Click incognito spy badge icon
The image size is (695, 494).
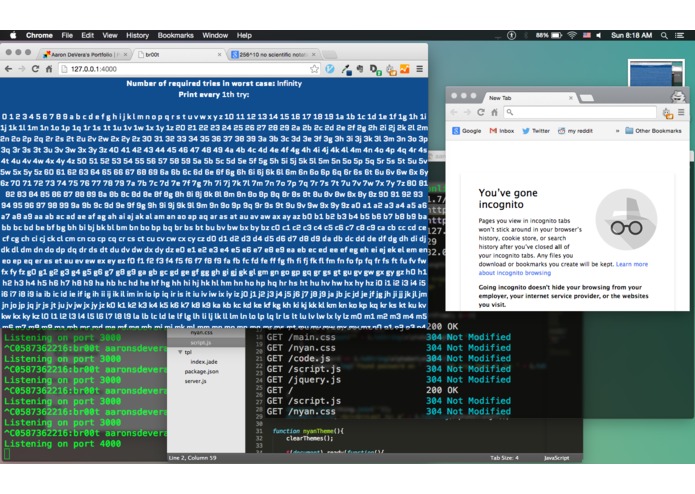click(x=678, y=95)
